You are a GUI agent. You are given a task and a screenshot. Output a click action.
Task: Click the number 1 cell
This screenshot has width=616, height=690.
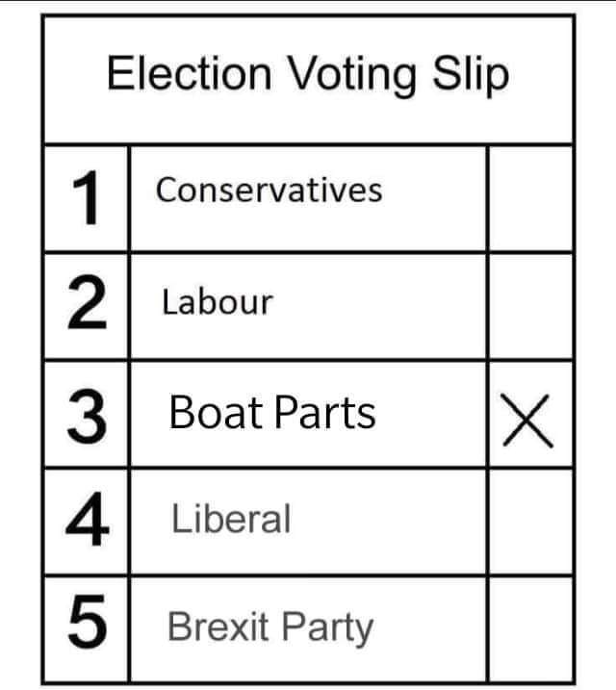pos(87,199)
